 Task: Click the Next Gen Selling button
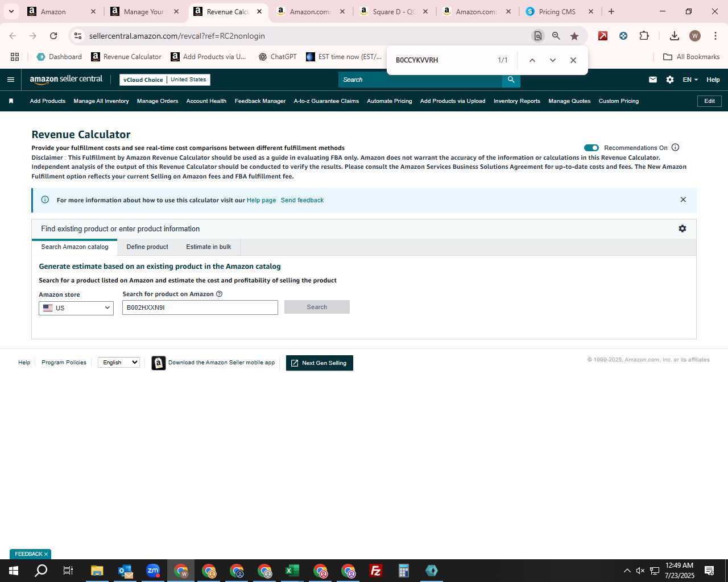tap(320, 363)
